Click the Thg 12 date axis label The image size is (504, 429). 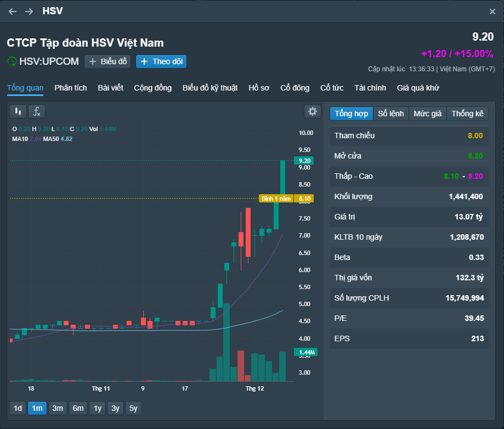[x=254, y=388]
